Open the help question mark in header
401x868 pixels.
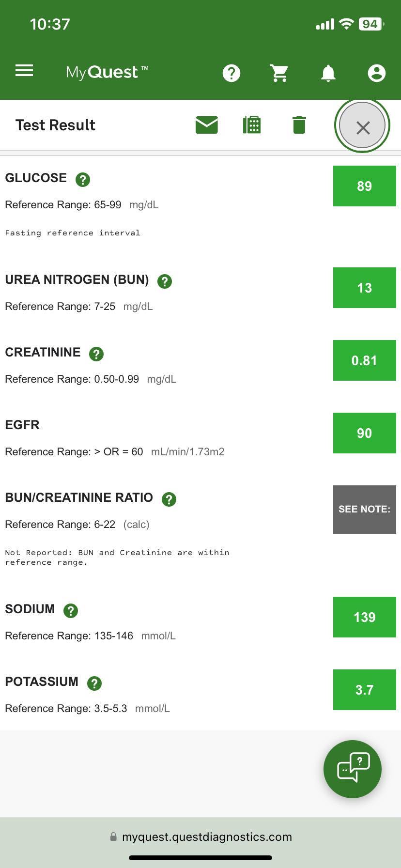[x=231, y=73]
